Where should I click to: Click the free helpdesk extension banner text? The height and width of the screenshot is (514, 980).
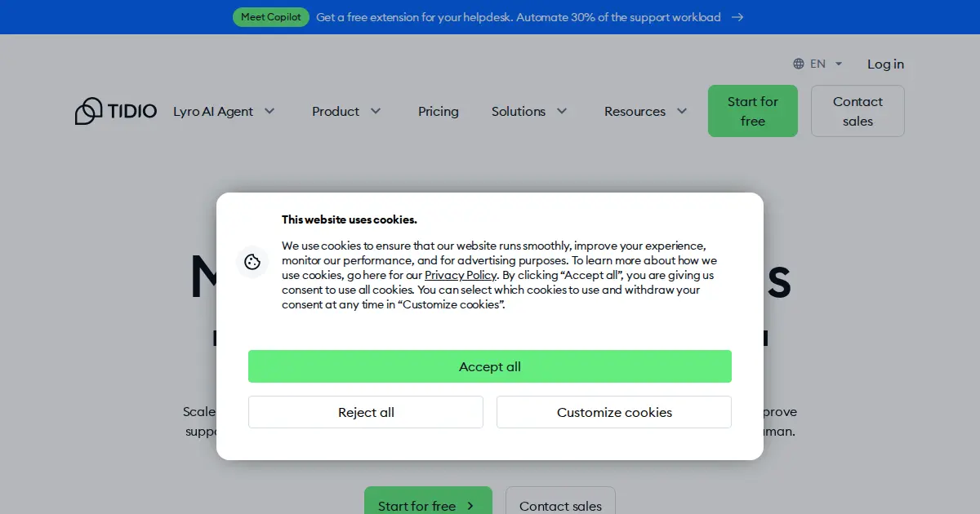pos(518,17)
